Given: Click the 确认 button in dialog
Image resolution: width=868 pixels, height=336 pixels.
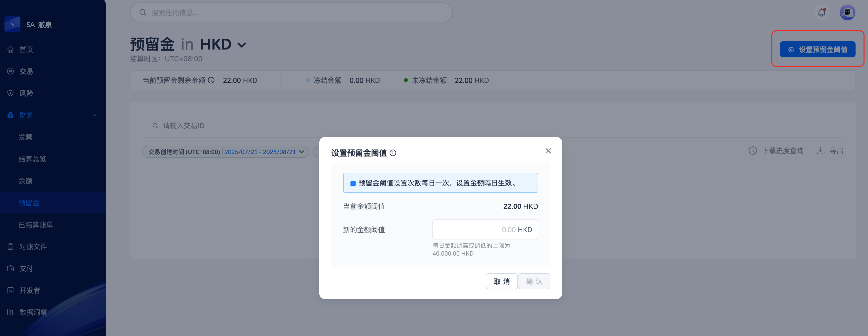Looking at the screenshot, I should pyautogui.click(x=534, y=281).
